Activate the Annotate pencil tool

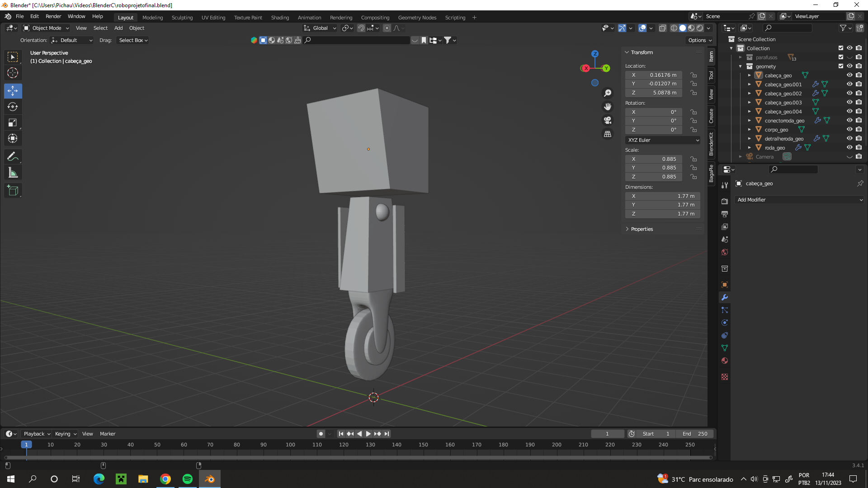(13, 157)
